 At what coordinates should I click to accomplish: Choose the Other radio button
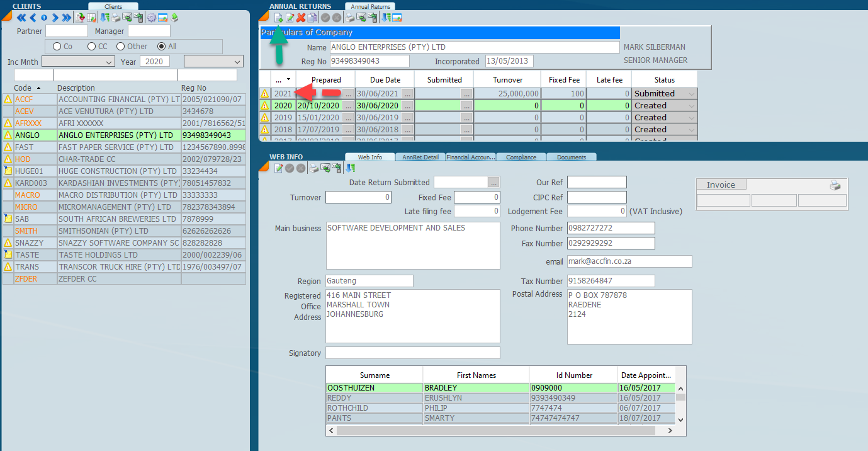[121, 47]
